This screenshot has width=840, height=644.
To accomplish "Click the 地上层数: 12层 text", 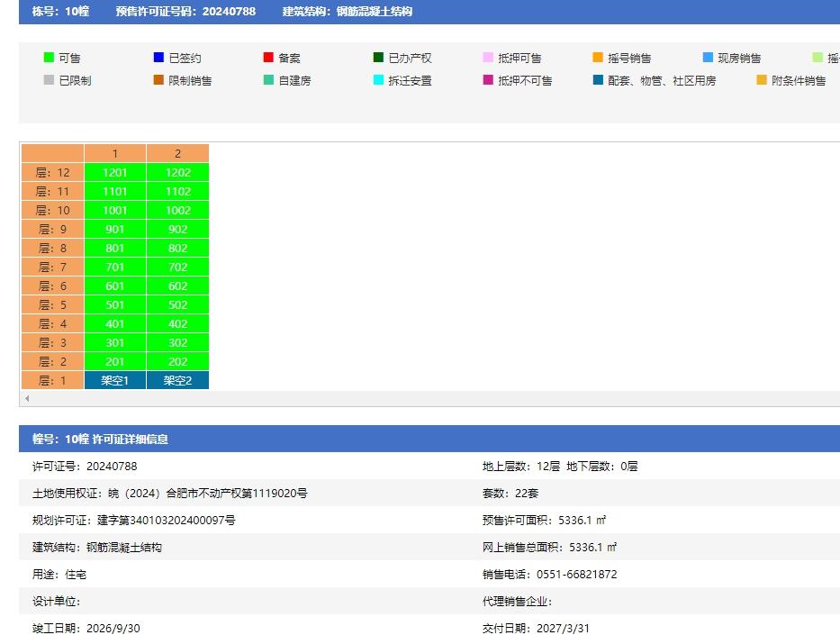I will point(520,467).
